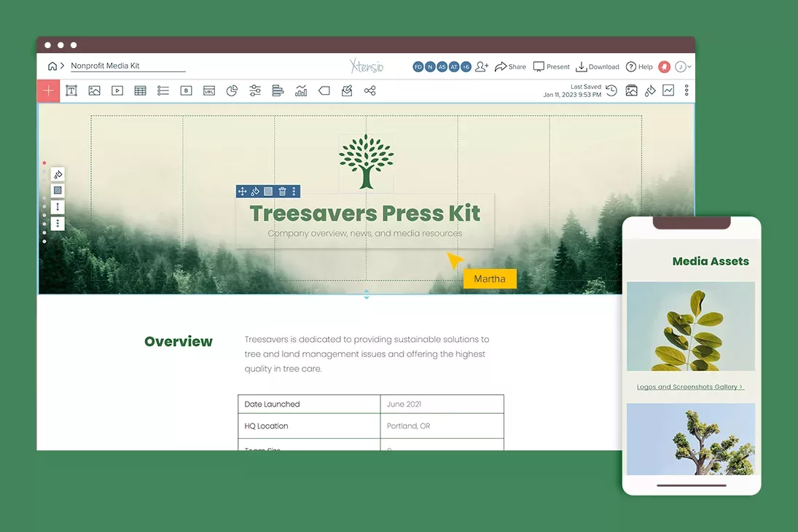Open the selected element's kebab menu
798x532 pixels.
[294, 191]
